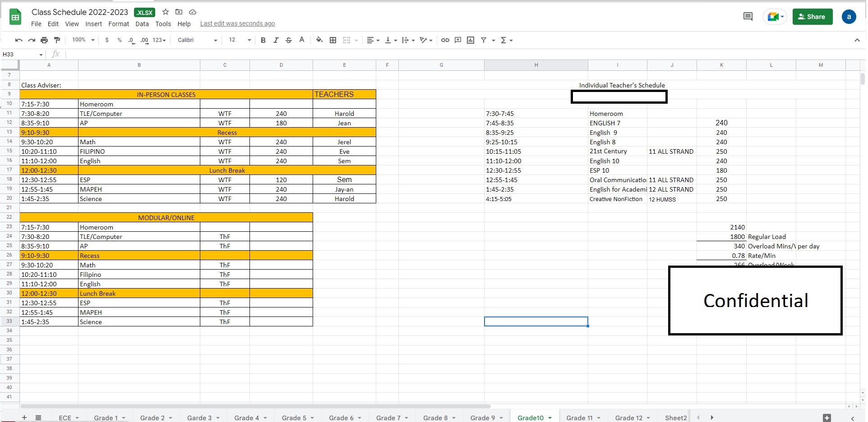Open the Data menu

tap(142, 24)
